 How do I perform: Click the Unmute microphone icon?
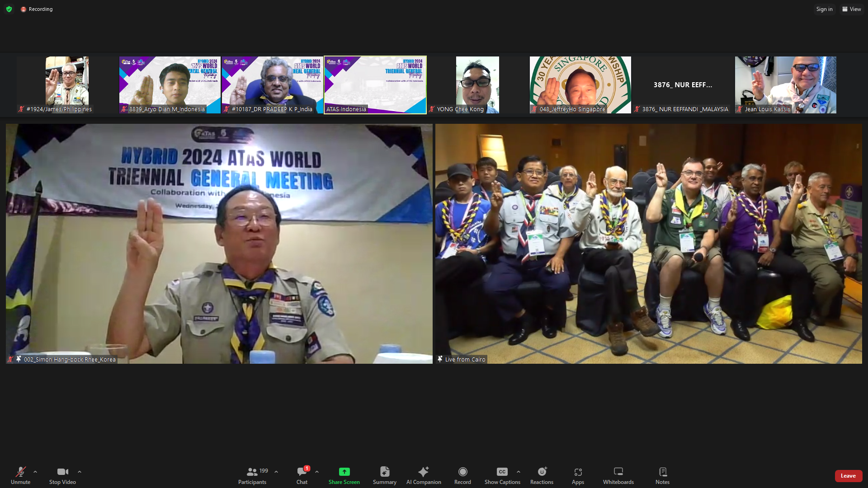click(20, 472)
